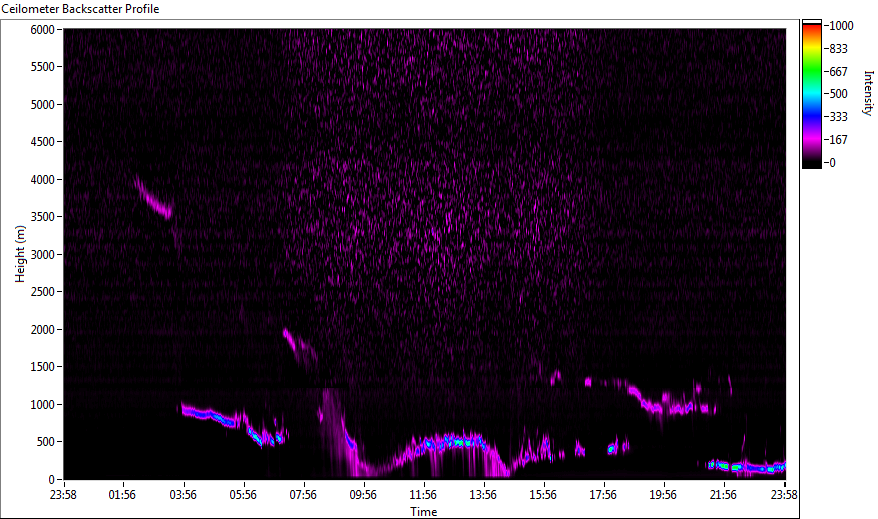Click the 6000 height axis value

point(43,29)
